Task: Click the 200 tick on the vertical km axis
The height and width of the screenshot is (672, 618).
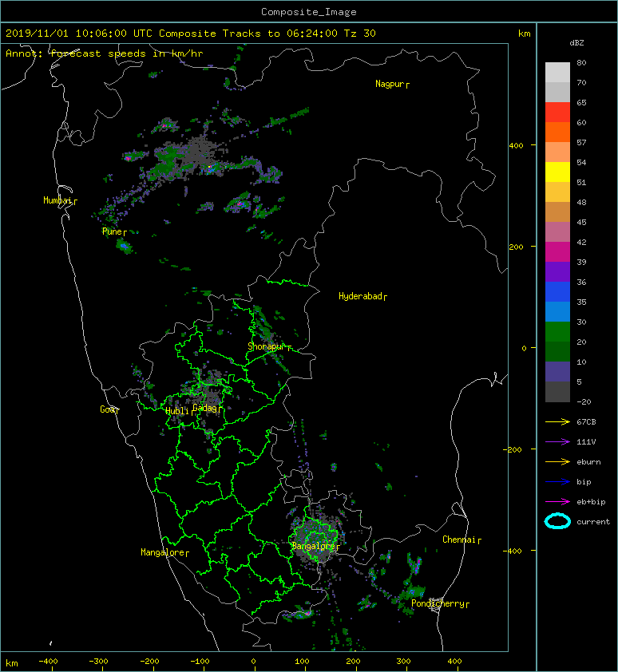Action: point(517,247)
